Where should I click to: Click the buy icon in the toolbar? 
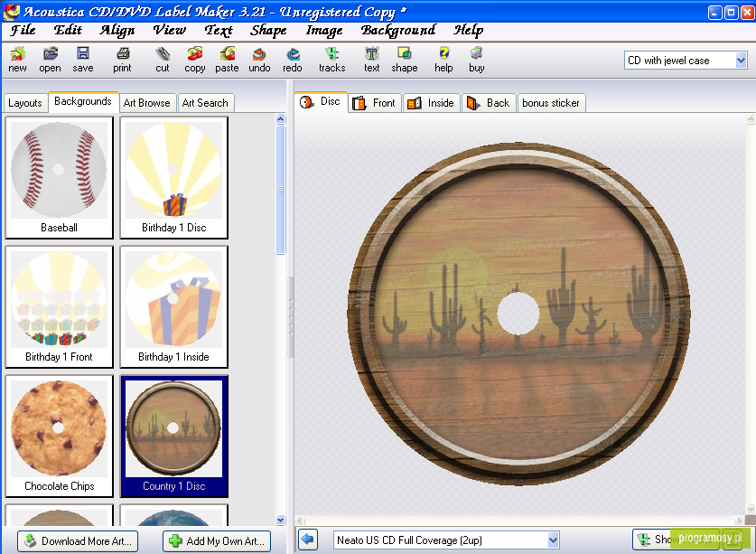(x=476, y=60)
